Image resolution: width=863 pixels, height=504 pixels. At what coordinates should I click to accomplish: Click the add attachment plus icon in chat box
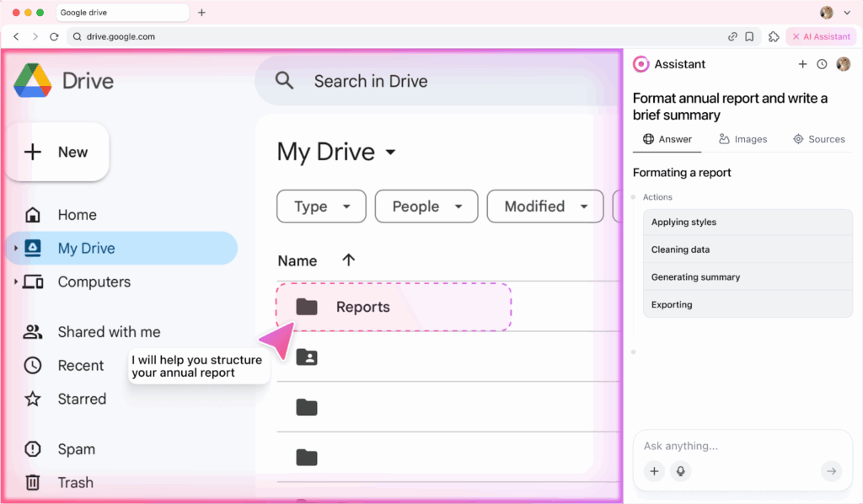(x=654, y=471)
